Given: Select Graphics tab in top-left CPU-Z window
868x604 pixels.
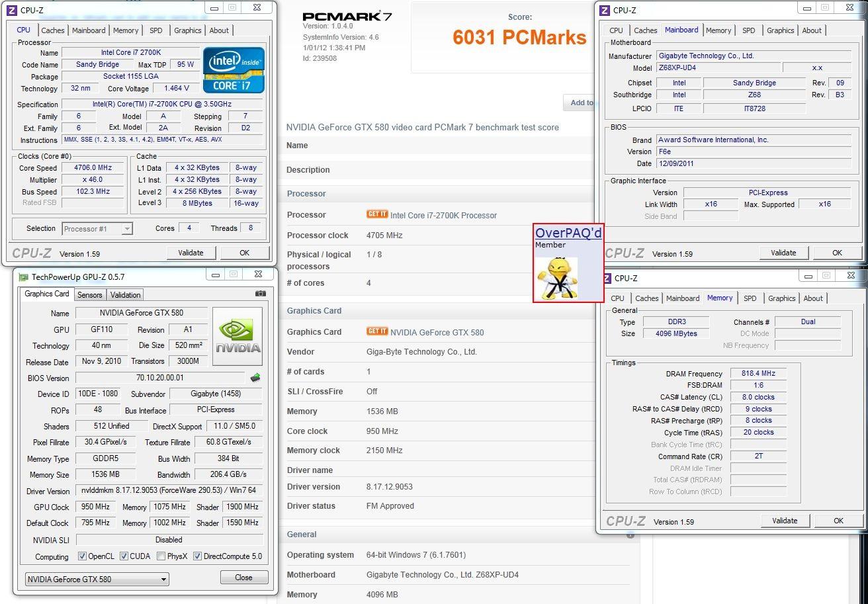Looking at the screenshot, I should tap(188, 30).
